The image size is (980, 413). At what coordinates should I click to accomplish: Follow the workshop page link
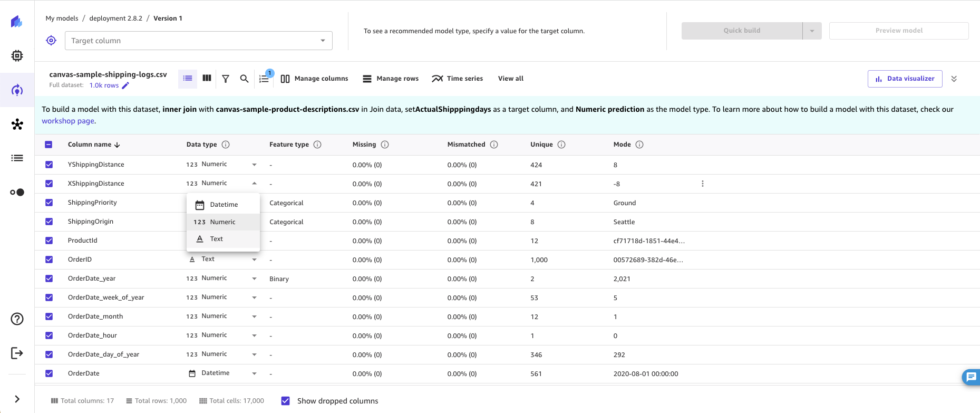click(68, 121)
